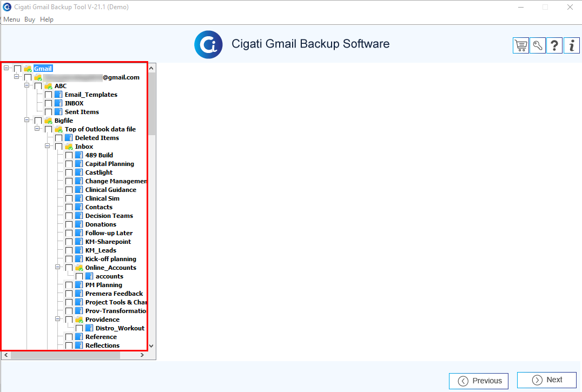Click the KM_Leads mail icon
582x392 pixels.
tap(79, 250)
